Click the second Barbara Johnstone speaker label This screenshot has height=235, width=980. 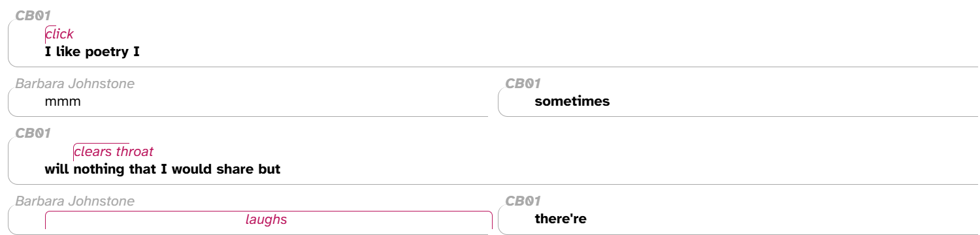(75, 200)
